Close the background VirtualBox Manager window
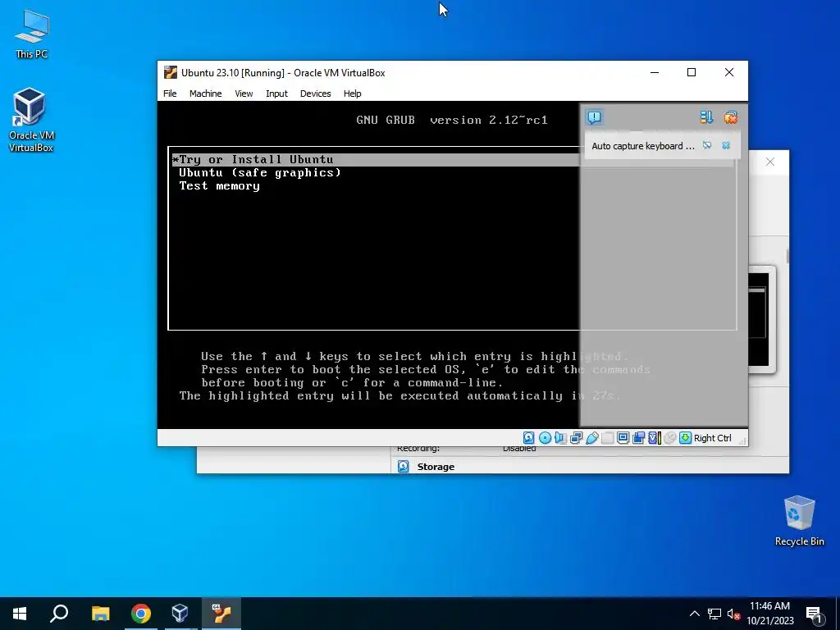This screenshot has height=630, width=840. click(x=769, y=162)
